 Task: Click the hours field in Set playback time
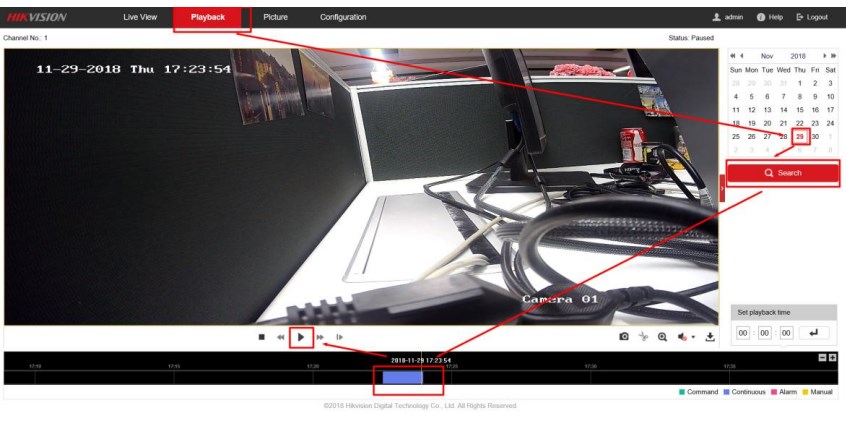pos(744,333)
